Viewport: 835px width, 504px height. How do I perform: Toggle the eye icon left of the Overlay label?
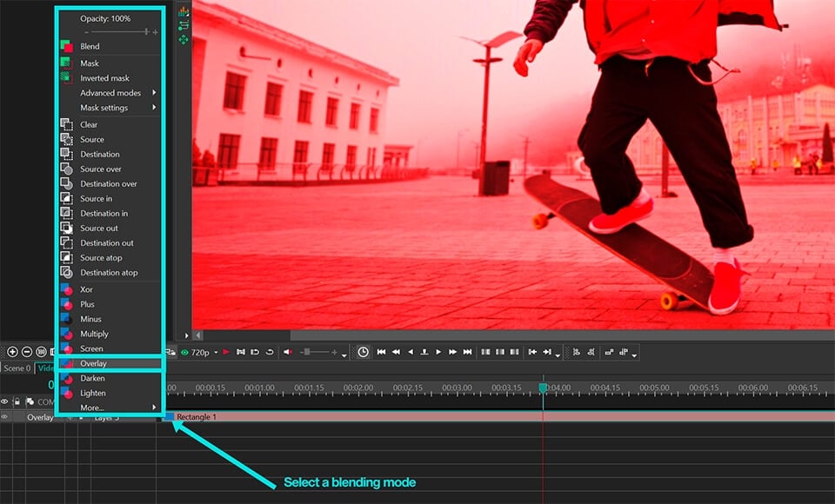click(x=5, y=417)
